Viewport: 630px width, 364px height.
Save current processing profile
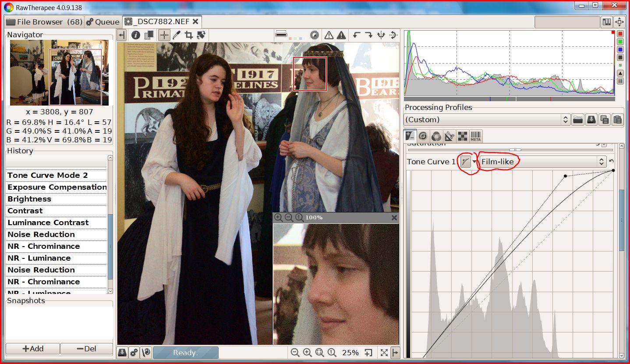pos(591,120)
